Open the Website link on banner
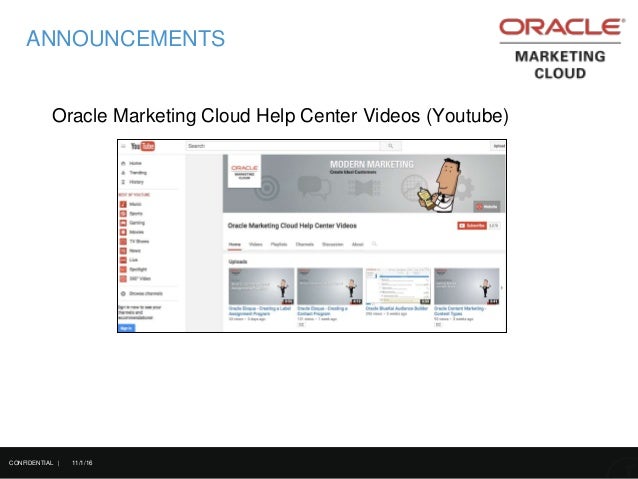 click(x=487, y=207)
